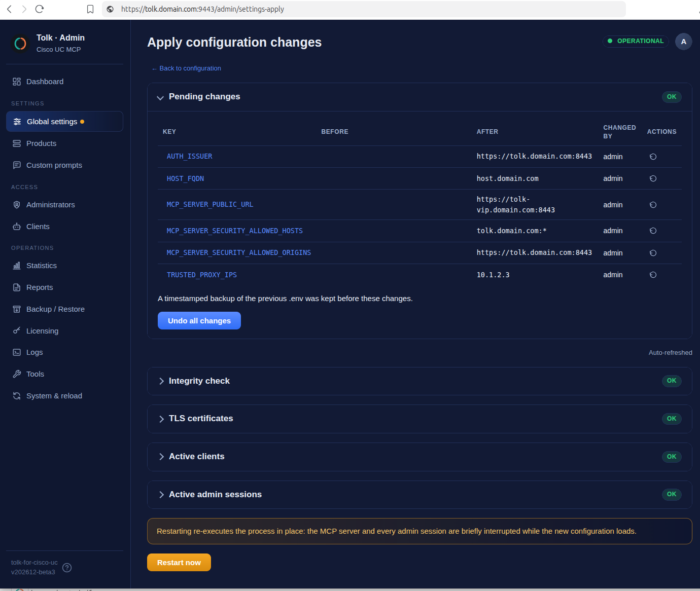700x591 pixels.
Task: Open the user avatar 'A' menu
Action: (684, 42)
